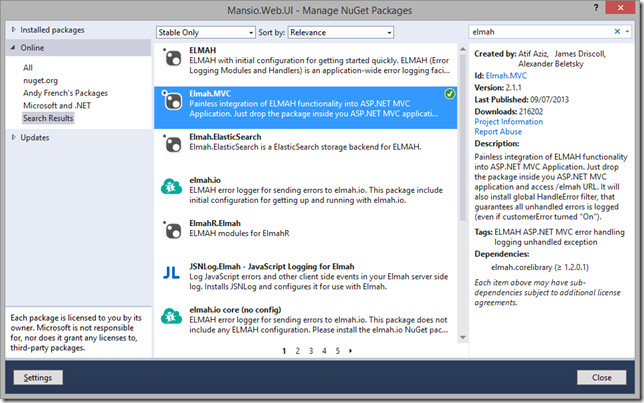The image size is (644, 403).
Task: Click the Report Abuse link
Action: (497, 132)
